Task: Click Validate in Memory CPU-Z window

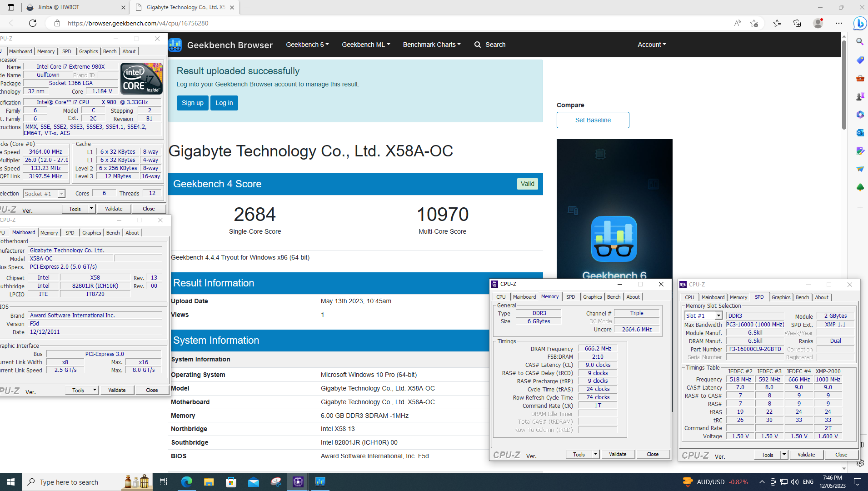Action: click(x=618, y=454)
